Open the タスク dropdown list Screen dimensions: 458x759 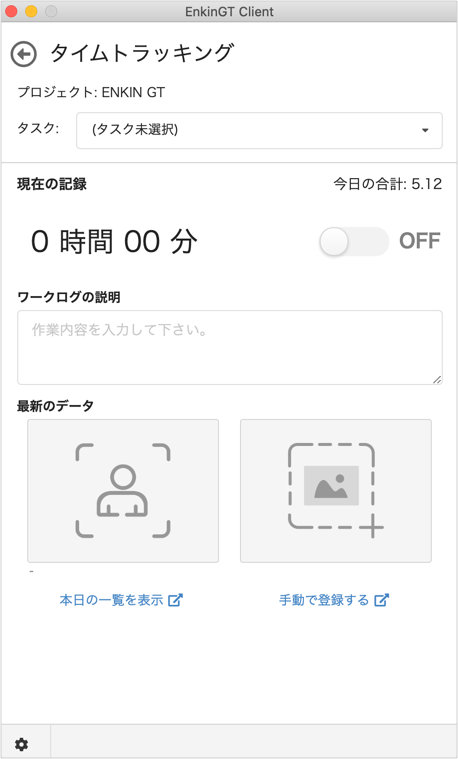click(259, 130)
